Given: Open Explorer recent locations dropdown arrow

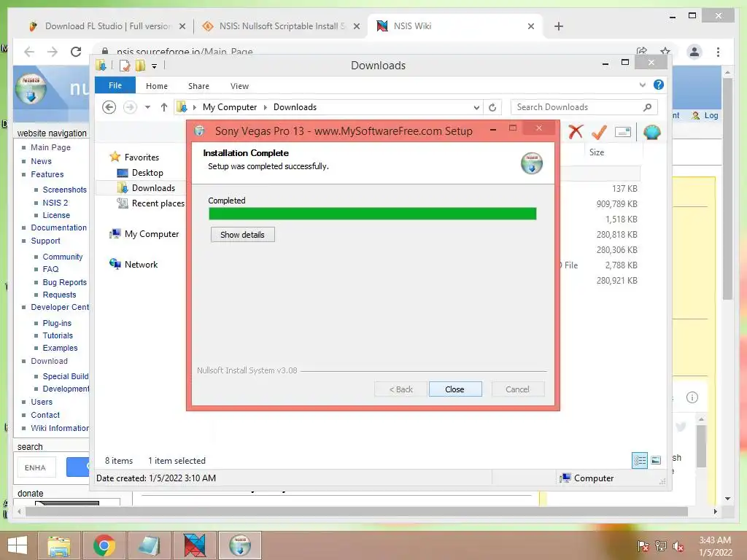Looking at the screenshot, I should pos(147,107).
